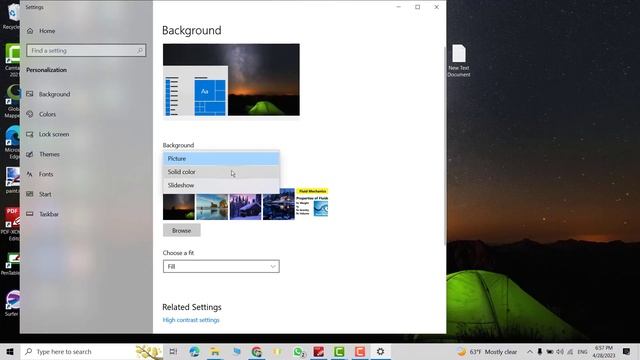
Task: Click the Colors palette icon in the sidebar
Action: click(30, 114)
